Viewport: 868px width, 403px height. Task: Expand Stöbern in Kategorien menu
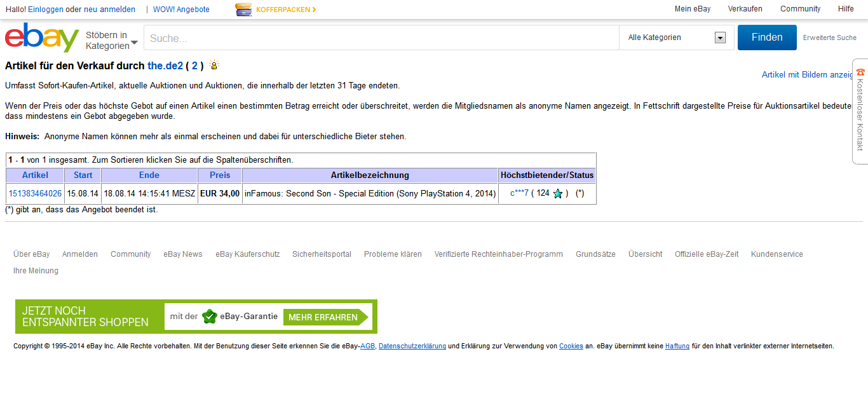tap(112, 40)
